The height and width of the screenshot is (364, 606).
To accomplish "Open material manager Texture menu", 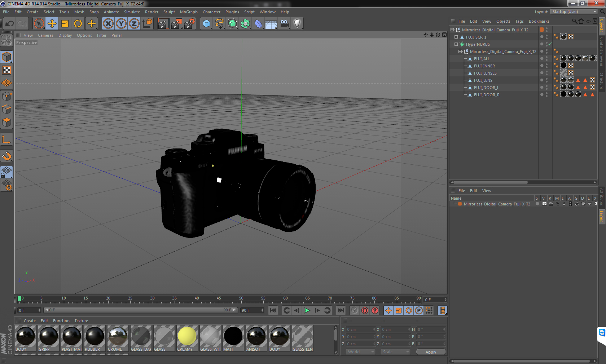I will 81,321.
